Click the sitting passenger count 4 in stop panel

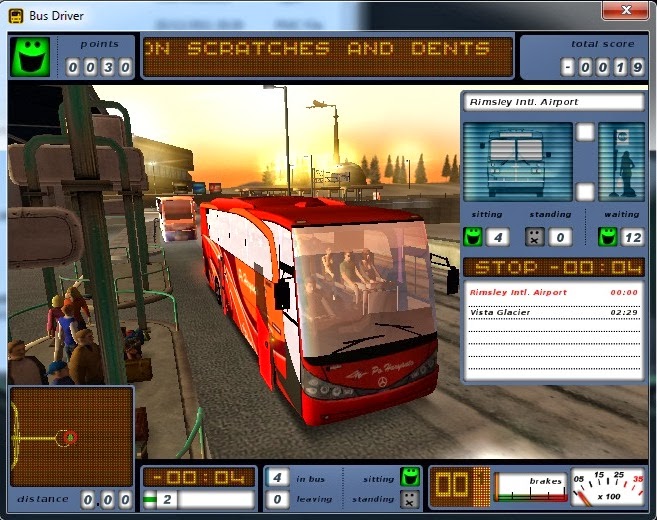tap(498, 238)
